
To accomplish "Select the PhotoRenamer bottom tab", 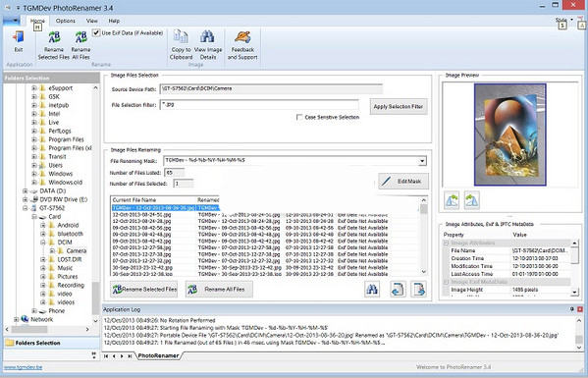I will click(158, 355).
